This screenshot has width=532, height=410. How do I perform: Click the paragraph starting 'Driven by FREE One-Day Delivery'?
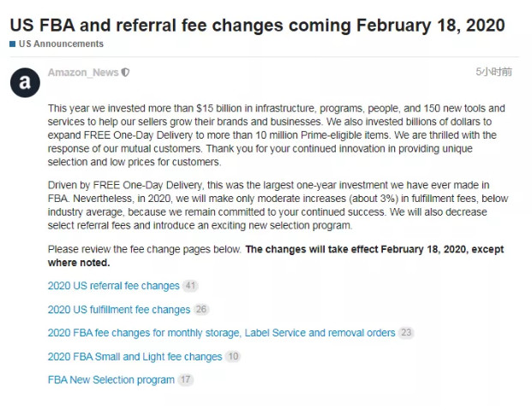pyautogui.click(x=274, y=205)
